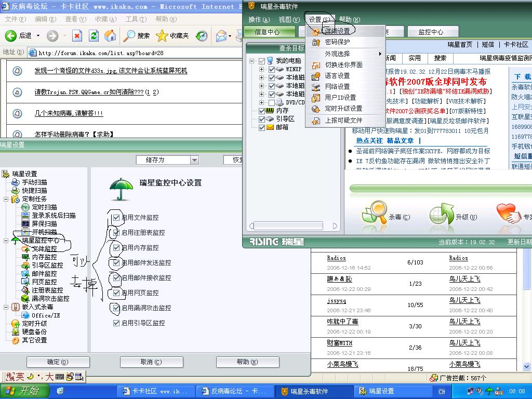Viewport: 532px width, 399px height.
Task: Click scan target horizontal scrollbar right arrow
Action: click(335, 226)
